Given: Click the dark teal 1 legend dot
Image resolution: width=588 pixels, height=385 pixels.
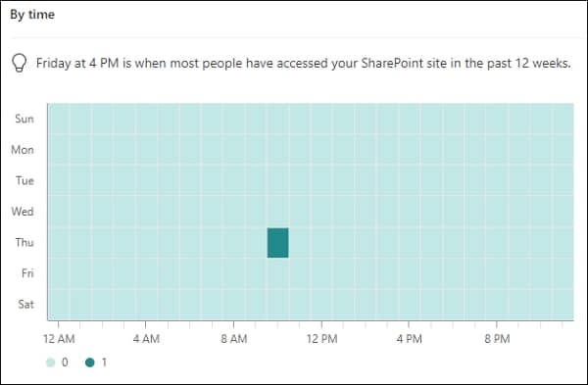Looking at the screenshot, I should 90,362.
